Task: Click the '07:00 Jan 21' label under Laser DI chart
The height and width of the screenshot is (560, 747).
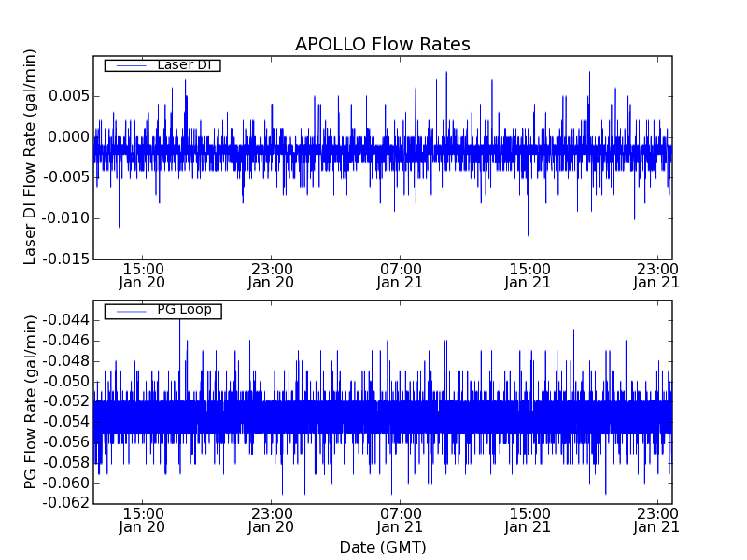Action: tap(400, 275)
